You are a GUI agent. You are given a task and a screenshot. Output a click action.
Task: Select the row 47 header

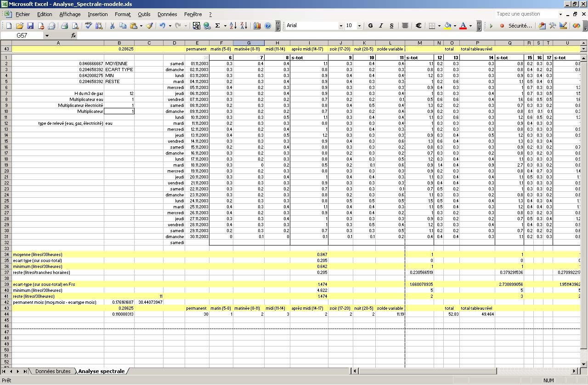6,332
